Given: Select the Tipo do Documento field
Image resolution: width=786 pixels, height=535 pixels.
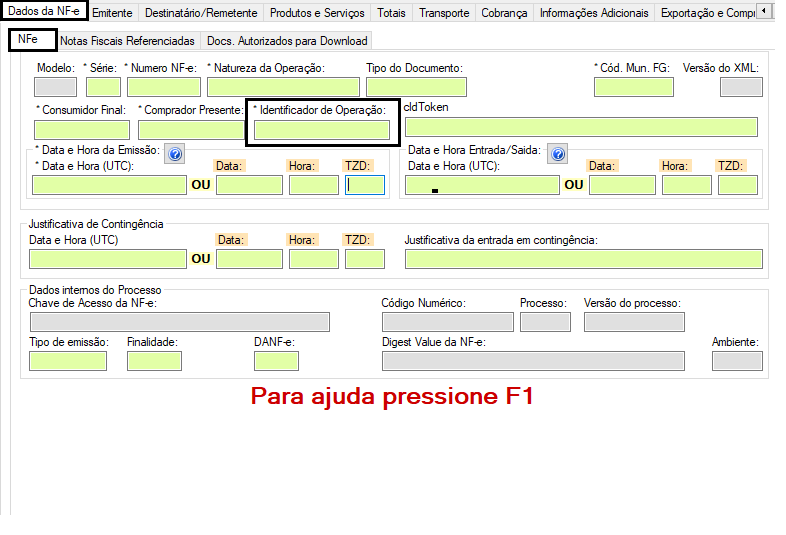Looking at the screenshot, I should pyautogui.click(x=417, y=87).
